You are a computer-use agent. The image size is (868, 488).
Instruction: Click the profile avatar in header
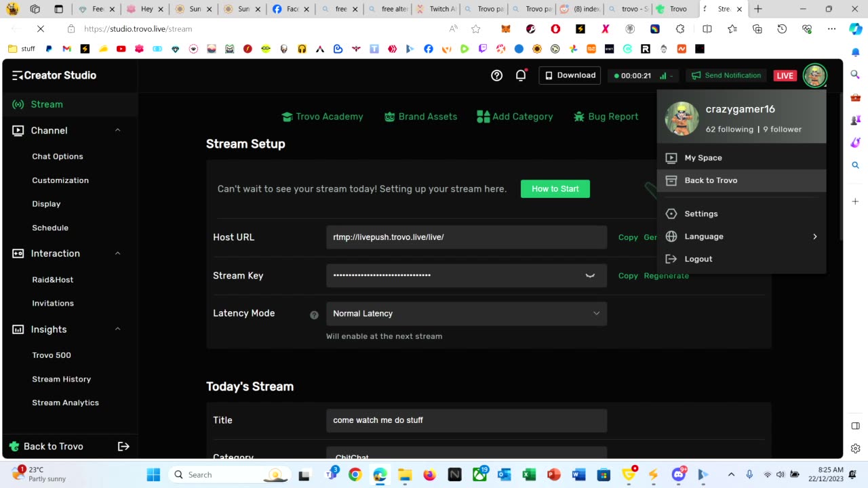pyautogui.click(x=814, y=75)
